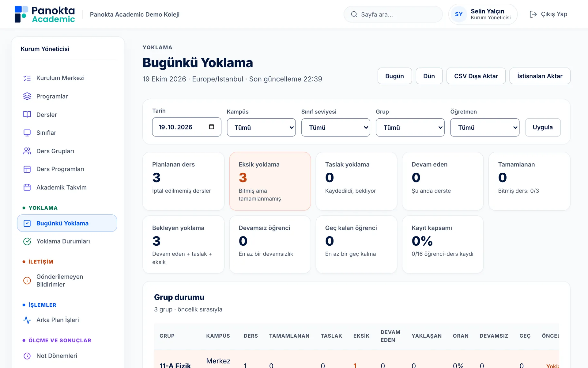Open the Sınıf seviyesi dropdown
Screen dimensions: 588x368
pyautogui.click(x=336, y=127)
